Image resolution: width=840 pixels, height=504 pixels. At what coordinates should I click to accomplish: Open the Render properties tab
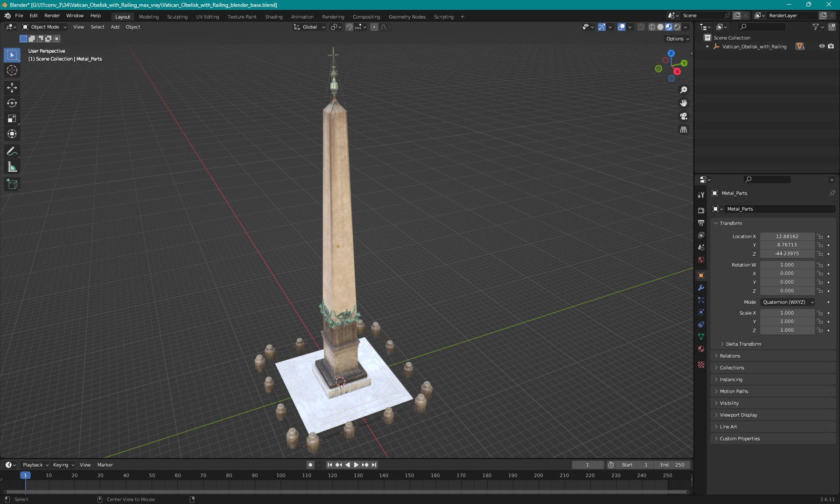tap(701, 210)
